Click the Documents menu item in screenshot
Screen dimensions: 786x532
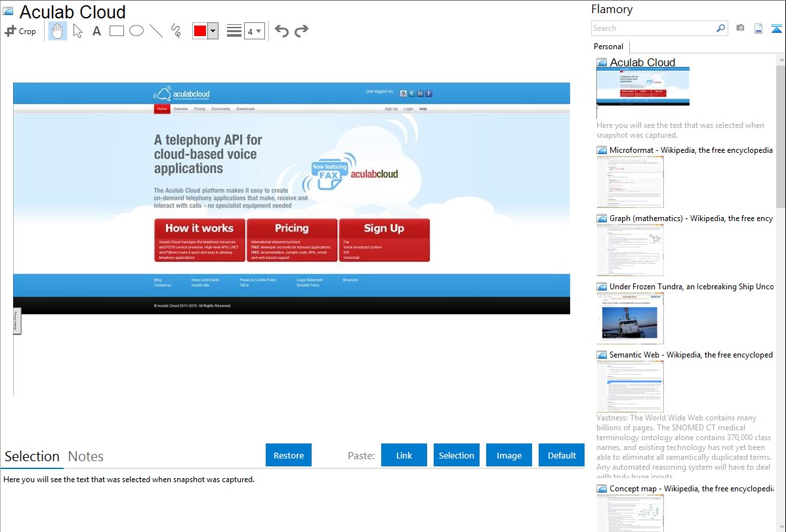(x=220, y=109)
